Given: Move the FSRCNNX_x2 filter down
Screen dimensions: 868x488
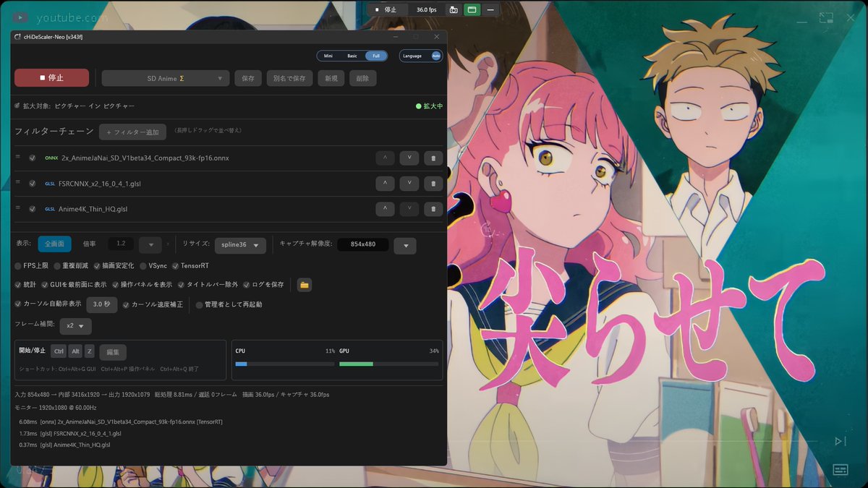Looking at the screenshot, I should click(x=409, y=184).
